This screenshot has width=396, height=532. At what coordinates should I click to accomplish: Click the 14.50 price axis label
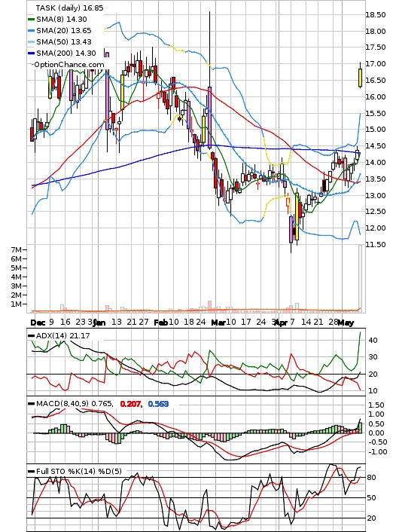376,146
